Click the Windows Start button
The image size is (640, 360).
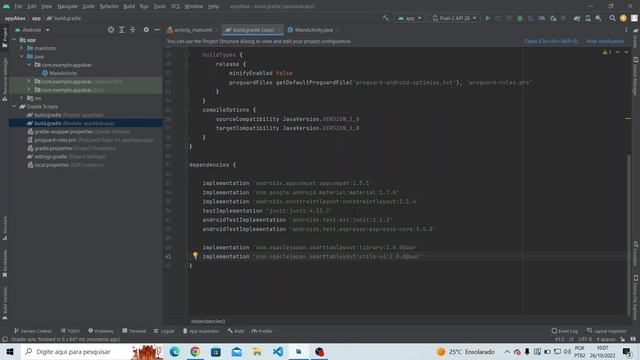tap(10, 351)
